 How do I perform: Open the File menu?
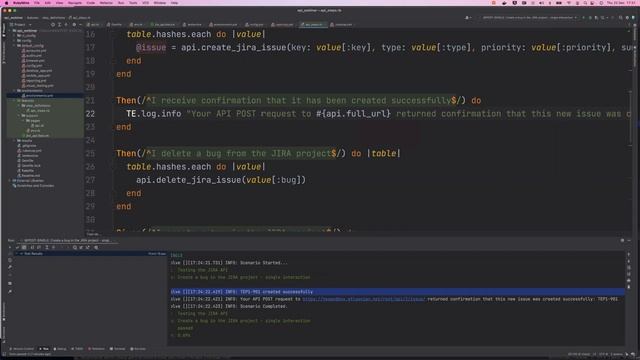[37, 3]
